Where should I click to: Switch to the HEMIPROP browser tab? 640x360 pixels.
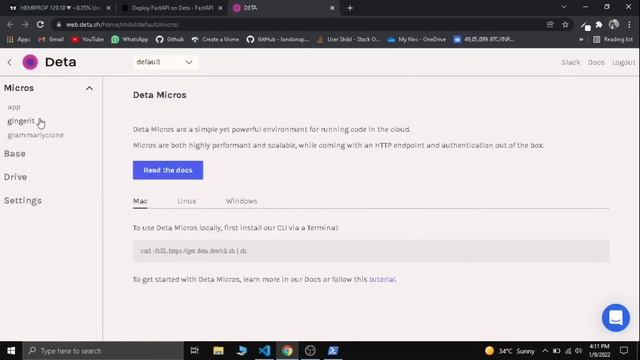coord(60,8)
